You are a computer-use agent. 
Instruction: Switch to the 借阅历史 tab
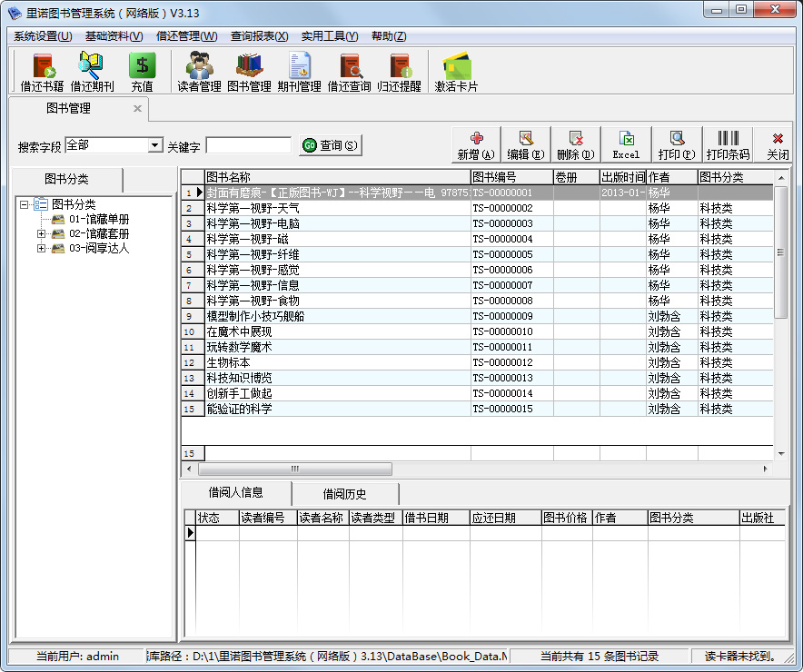(x=344, y=494)
